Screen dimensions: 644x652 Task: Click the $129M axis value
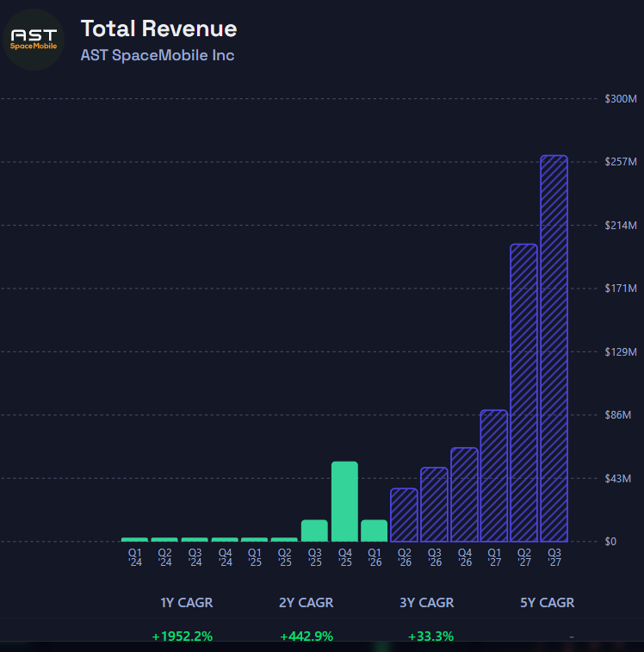click(621, 352)
